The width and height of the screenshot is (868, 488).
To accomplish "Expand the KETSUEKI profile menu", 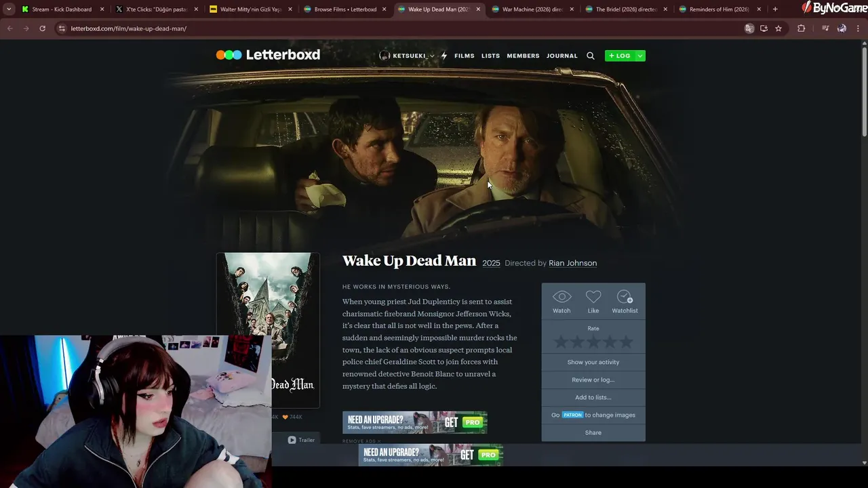I will (408, 56).
